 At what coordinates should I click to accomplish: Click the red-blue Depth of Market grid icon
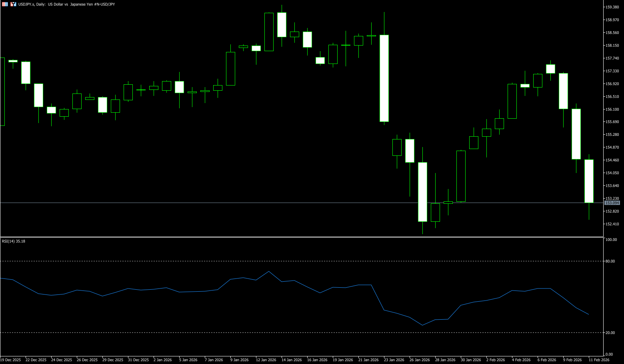click(x=5, y=4)
